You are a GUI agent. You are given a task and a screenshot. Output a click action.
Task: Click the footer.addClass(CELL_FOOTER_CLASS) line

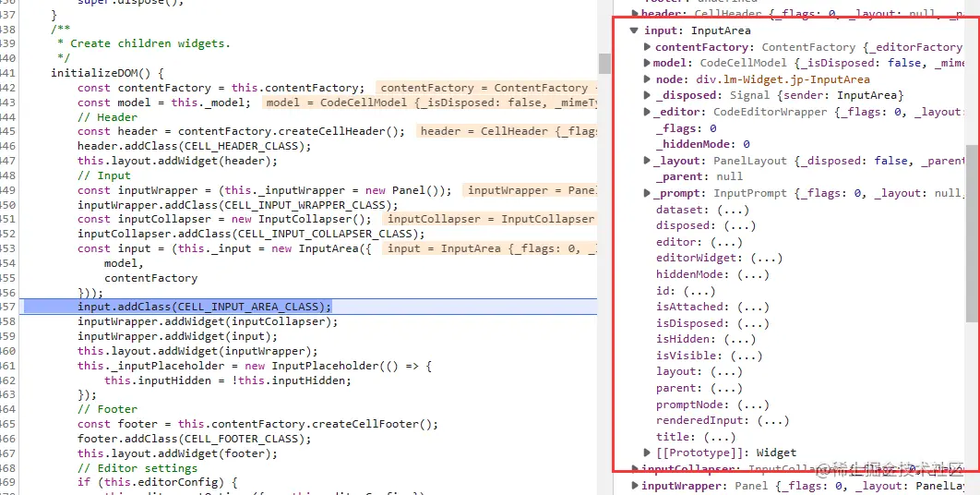pyautogui.click(x=195, y=439)
